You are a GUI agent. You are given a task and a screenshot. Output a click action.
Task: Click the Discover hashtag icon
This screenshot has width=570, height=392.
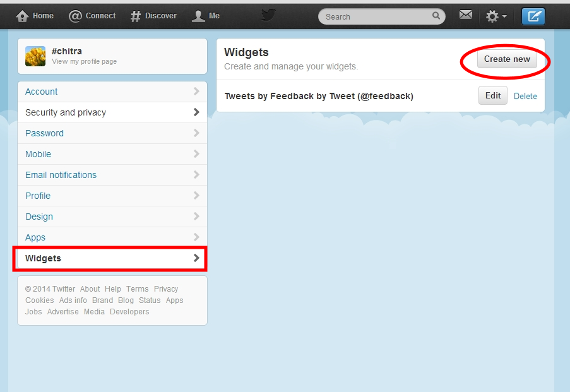136,16
